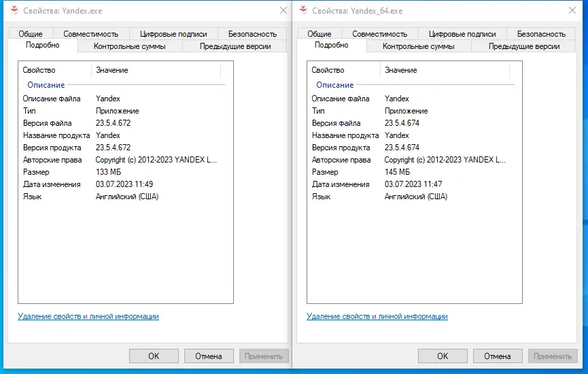Switch to Предыдущие версии tab in Yandex_64.exe window
The height and width of the screenshot is (374, 588).
point(524,46)
